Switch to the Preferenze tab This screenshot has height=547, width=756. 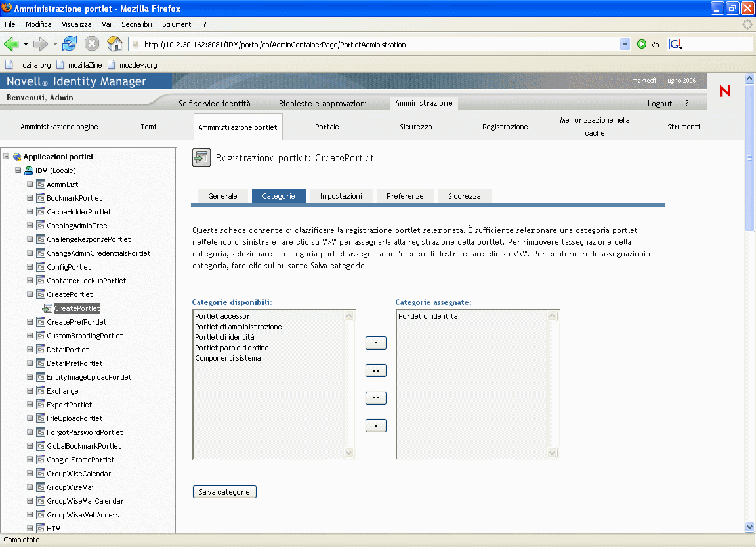click(x=405, y=196)
